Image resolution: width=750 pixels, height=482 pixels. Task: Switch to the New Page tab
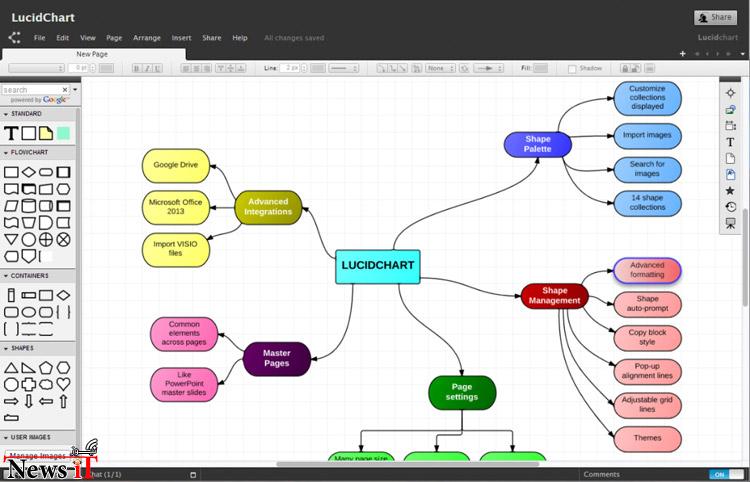(x=93, y=54)
